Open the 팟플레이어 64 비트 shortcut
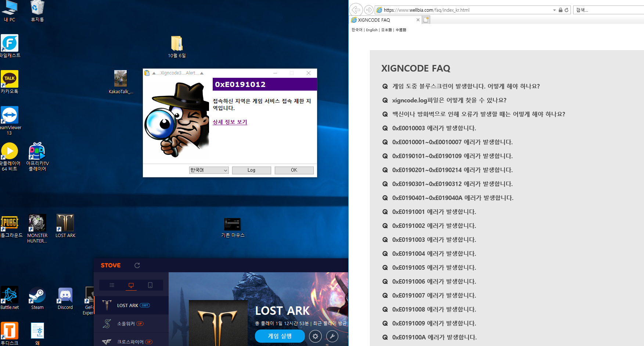 10,157
